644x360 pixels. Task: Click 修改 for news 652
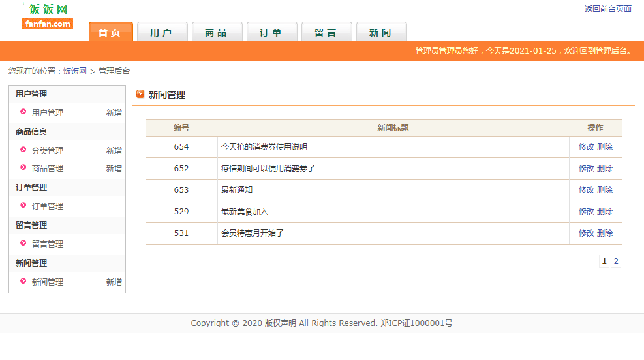587,169
